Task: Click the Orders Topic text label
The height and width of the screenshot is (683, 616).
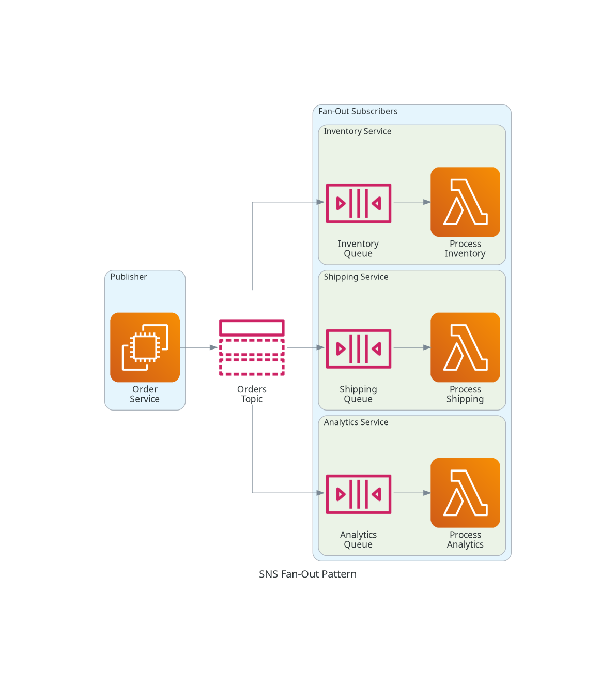Action: [x=252, y=394]
